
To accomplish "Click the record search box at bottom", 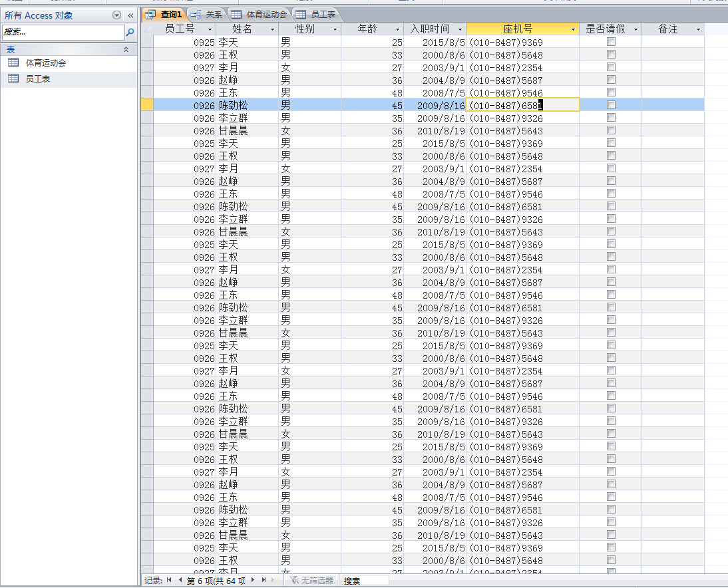I will coord(365,580).
